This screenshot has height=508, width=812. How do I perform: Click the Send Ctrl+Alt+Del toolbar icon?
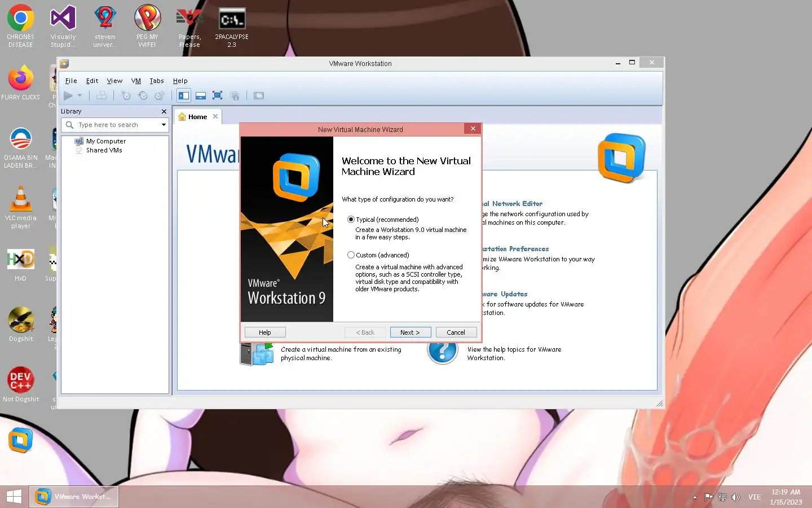(x=101, y=96)
